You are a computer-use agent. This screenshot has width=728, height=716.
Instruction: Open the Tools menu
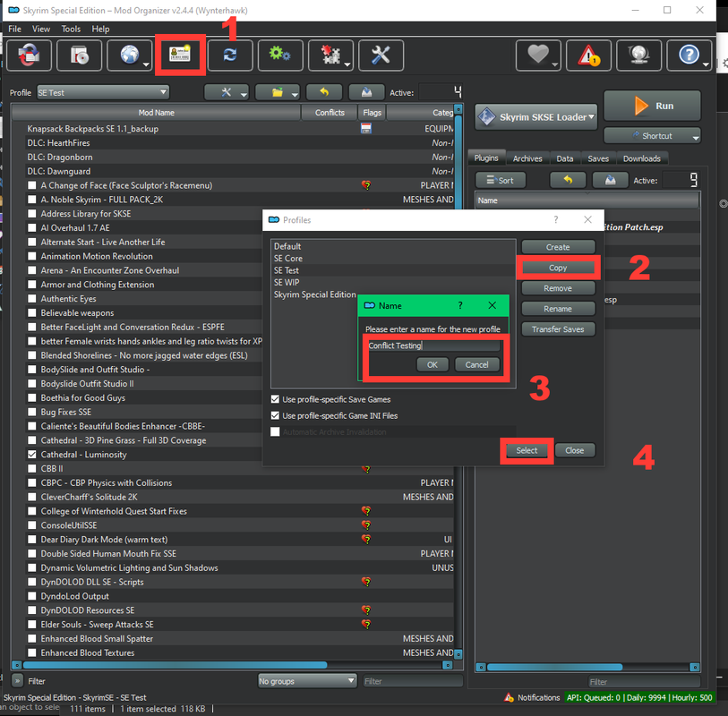(71, 29)
